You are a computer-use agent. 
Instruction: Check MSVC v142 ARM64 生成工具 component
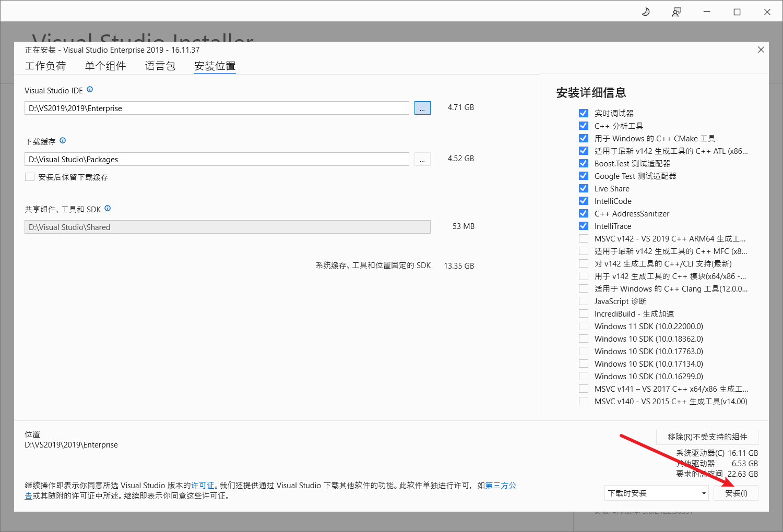pyautogui.click(x=584, y=238)
